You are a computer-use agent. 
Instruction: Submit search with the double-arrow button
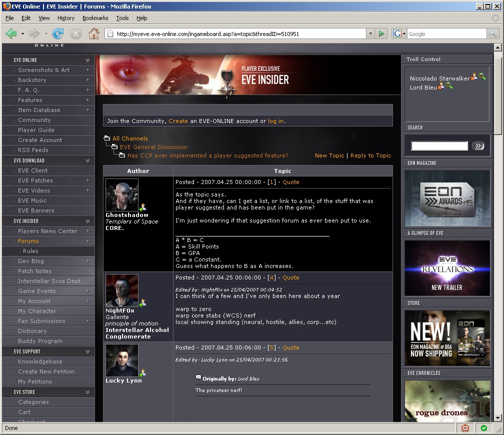478,145
